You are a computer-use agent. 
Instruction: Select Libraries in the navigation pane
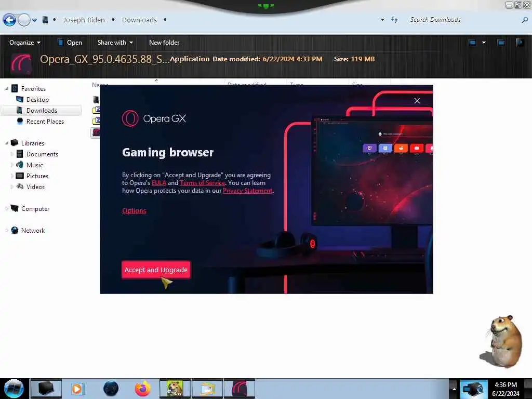tap(33, 143)
